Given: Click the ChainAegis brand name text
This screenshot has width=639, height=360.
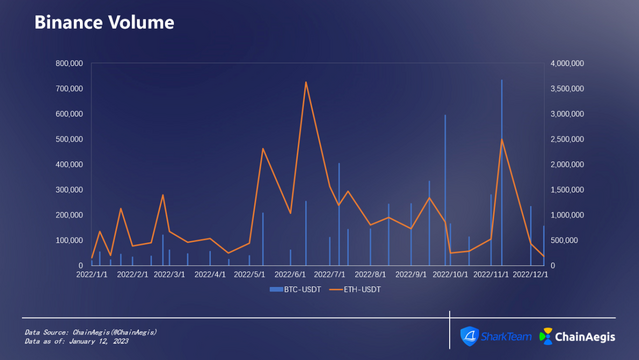Looking at the screenshot, I should pyautogui.click(x=585, y=337).
